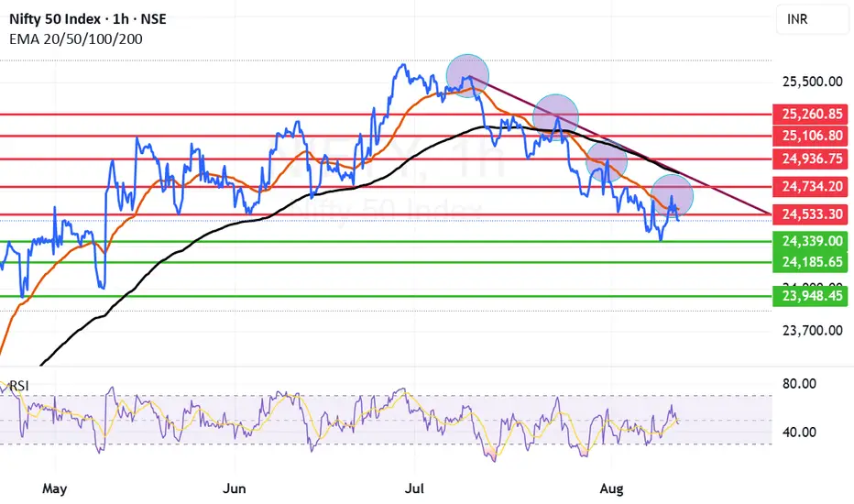This screenshot has width=854, height=504.
Task: Select the 24,533.30 resistance price label
Action: [x=810, y=214]
